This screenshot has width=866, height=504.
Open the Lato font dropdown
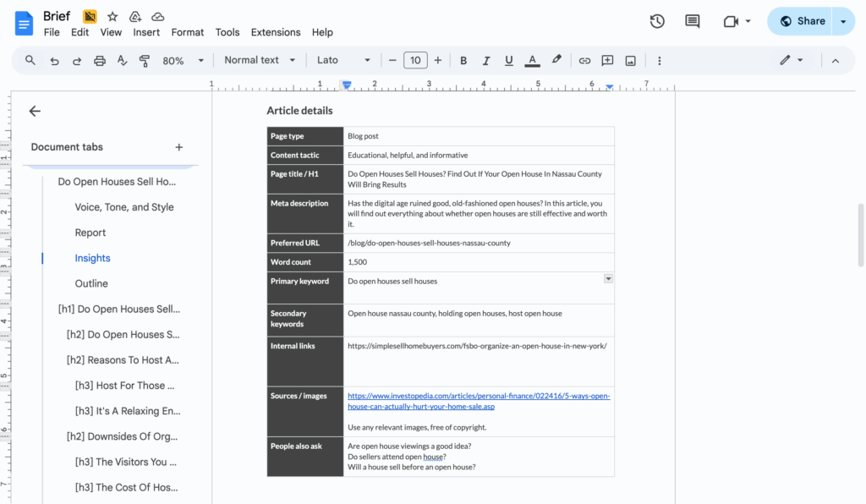pos(343,60)
